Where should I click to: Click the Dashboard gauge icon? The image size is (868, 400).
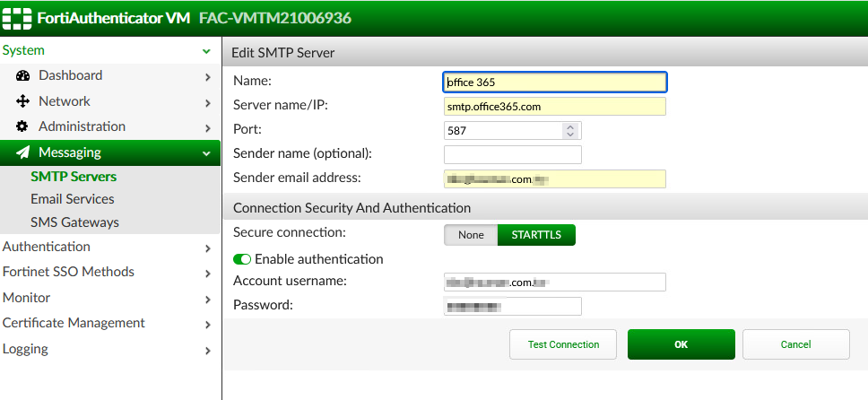23,76
